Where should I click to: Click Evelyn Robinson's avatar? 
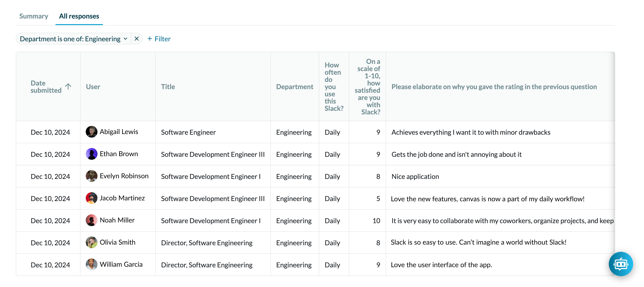(x=91, y=176)
